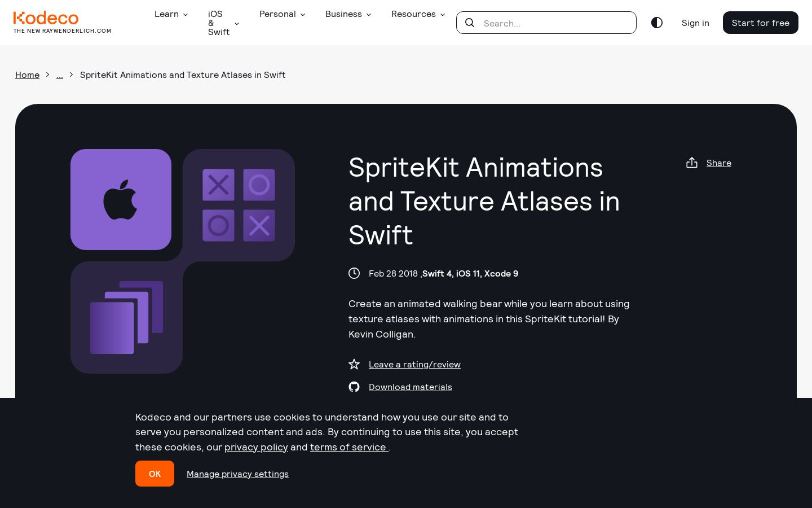The height and width of the screenshot is (508, 812).
Task: Click the article title heading
Action: coord(484,201)
